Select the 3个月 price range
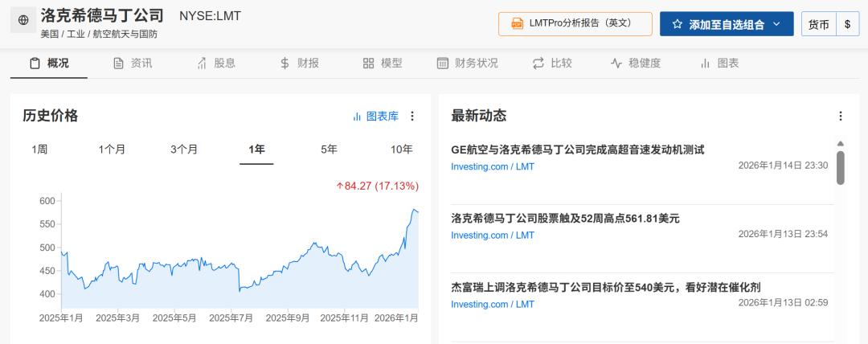The image size is (868, 344). (x=184, y=149)
